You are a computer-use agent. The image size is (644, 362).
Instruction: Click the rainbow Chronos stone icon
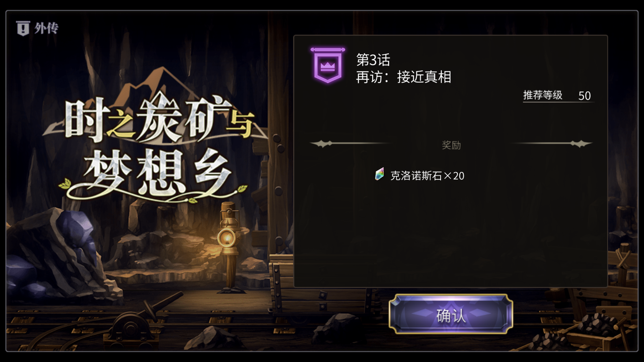point(379,174)
